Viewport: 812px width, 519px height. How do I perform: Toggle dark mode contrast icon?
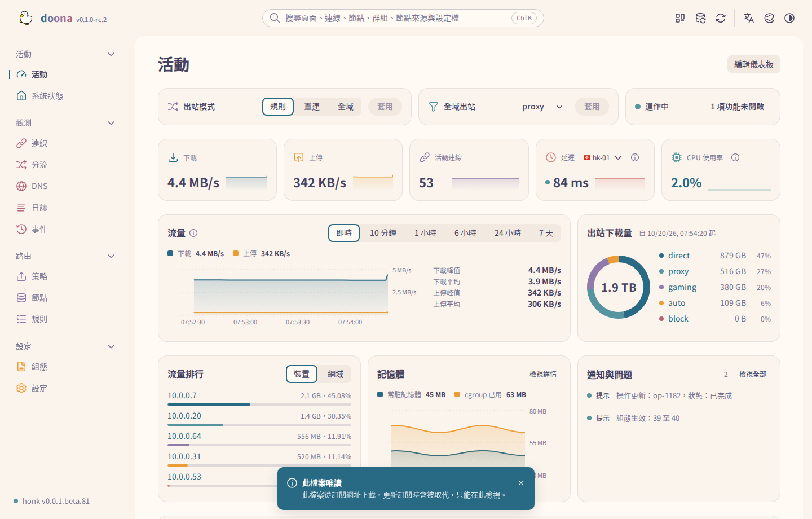(789, 18)
